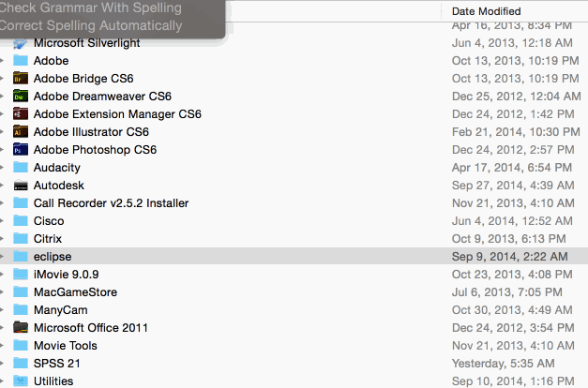Click the Adobe Dreamweaver CS6 folder icon

(x=21, y=96)
